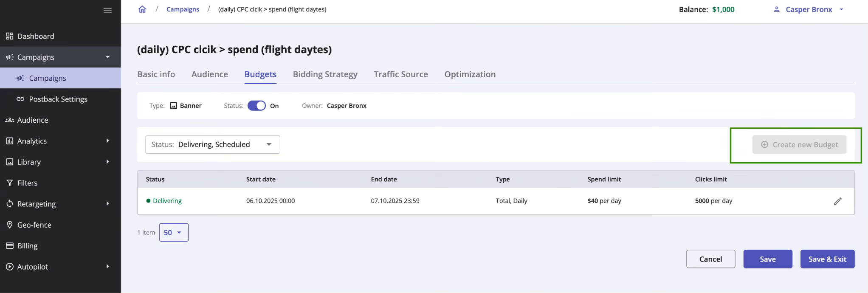The image size is (868, 293).
Task: Click the Create new Budget button
Action: click(799, 145)
